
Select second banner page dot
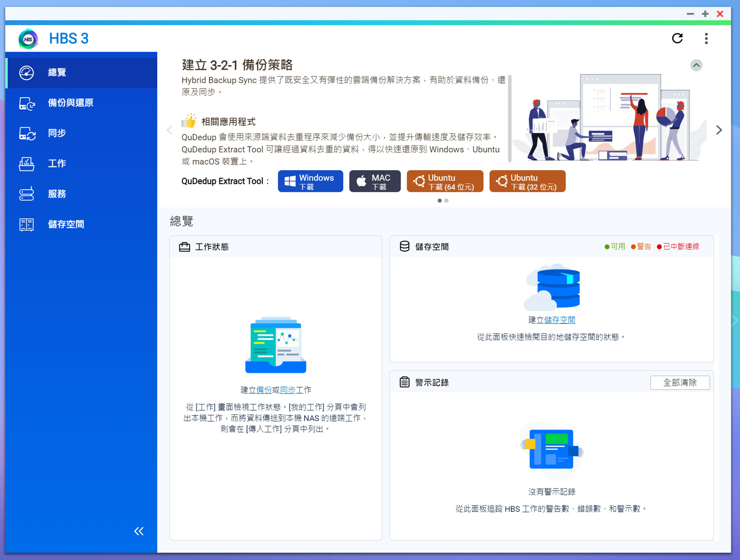[447, 200]
